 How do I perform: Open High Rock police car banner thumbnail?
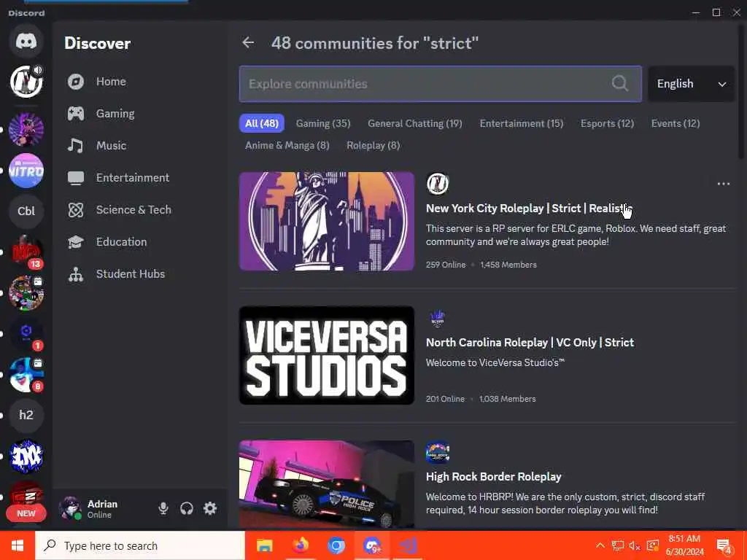click(x=327, y=484)
